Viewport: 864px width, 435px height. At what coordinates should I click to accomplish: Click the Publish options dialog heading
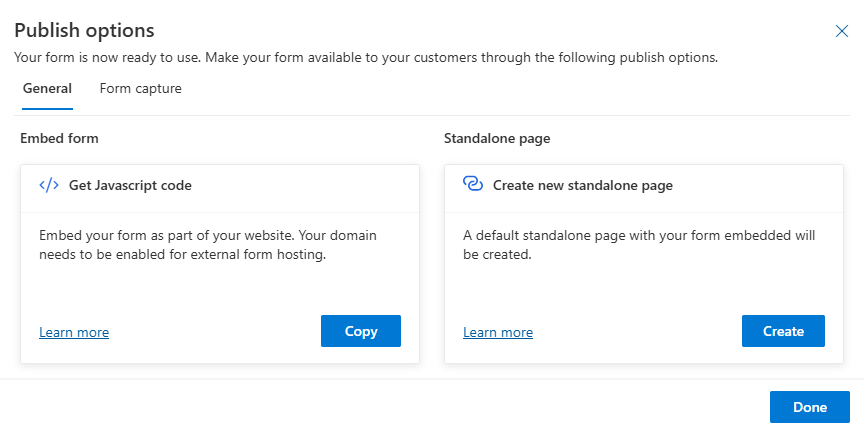pyautogui.click(x=84, y=30)
